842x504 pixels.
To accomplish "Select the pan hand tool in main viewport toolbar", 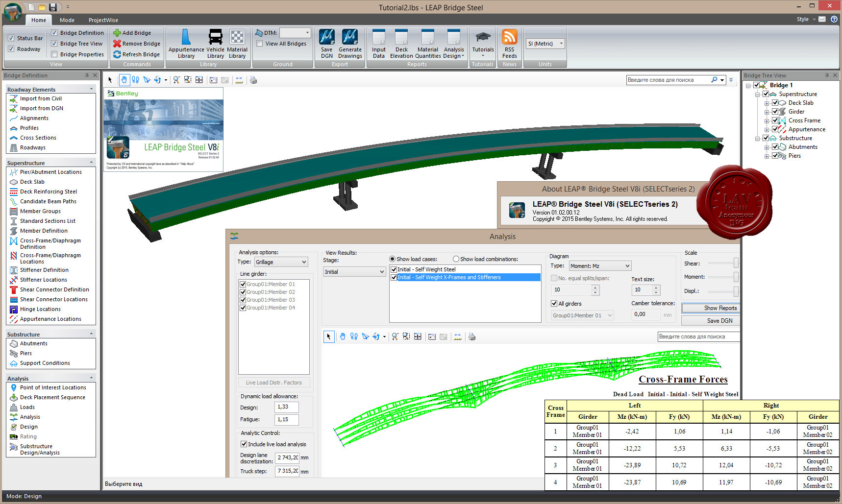I will (124, 80).
